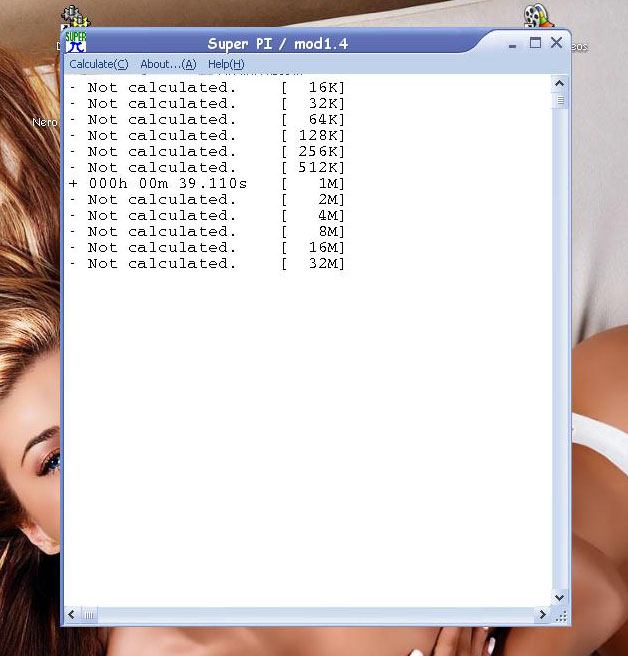Maximize the Super PI window
The width and height of the screenshot is (628, 656).
(x=535, y=43)
